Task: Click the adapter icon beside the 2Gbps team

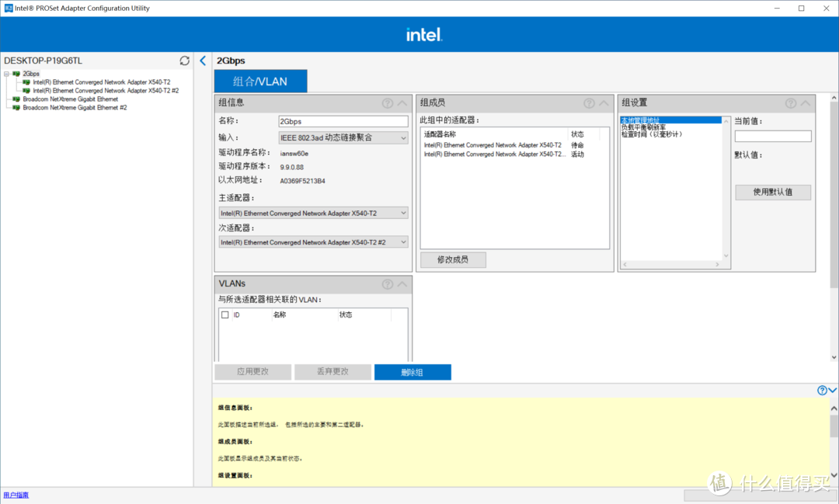Action: (x=17, y=74)
